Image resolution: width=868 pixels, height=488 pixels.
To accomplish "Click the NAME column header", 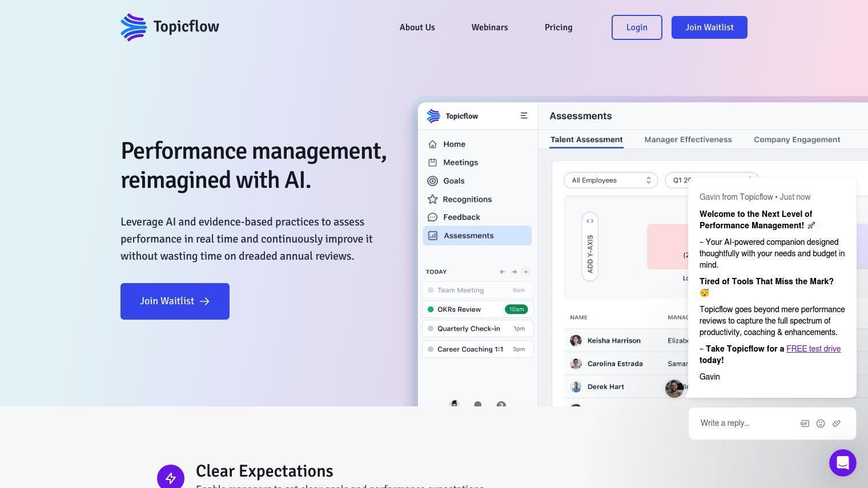I will (x=578, y=317).
